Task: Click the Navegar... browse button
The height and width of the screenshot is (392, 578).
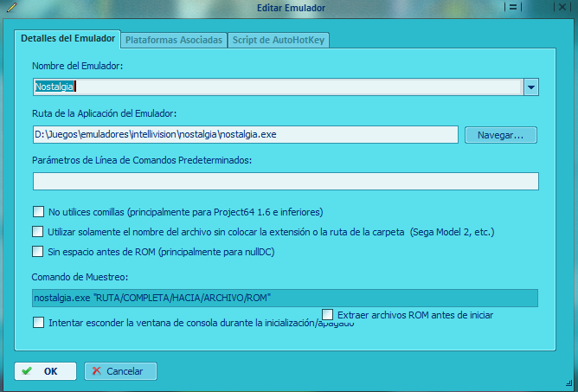Action: pos(501,135)
